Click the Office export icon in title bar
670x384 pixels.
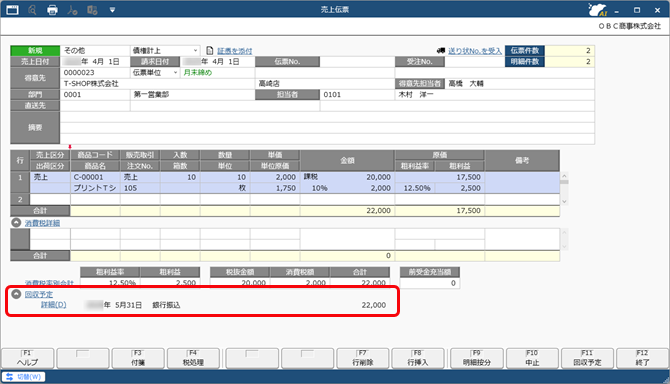(x=92, y=9)
